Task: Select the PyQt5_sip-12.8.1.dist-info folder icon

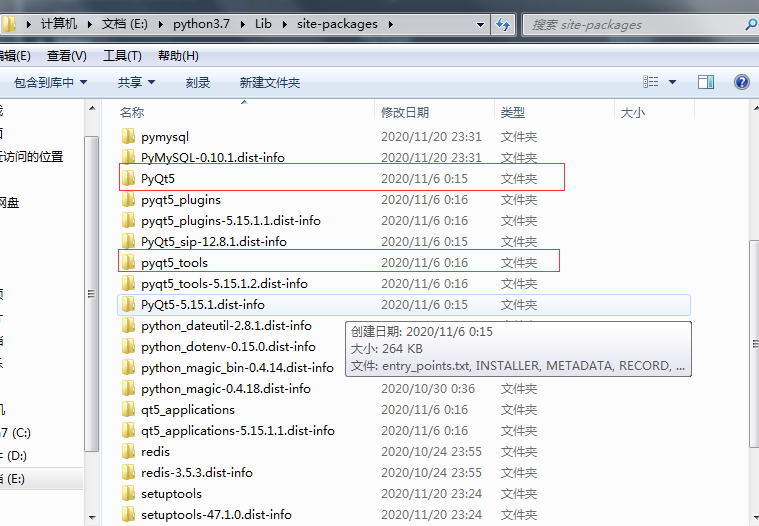Action: [x=128, y=241]
